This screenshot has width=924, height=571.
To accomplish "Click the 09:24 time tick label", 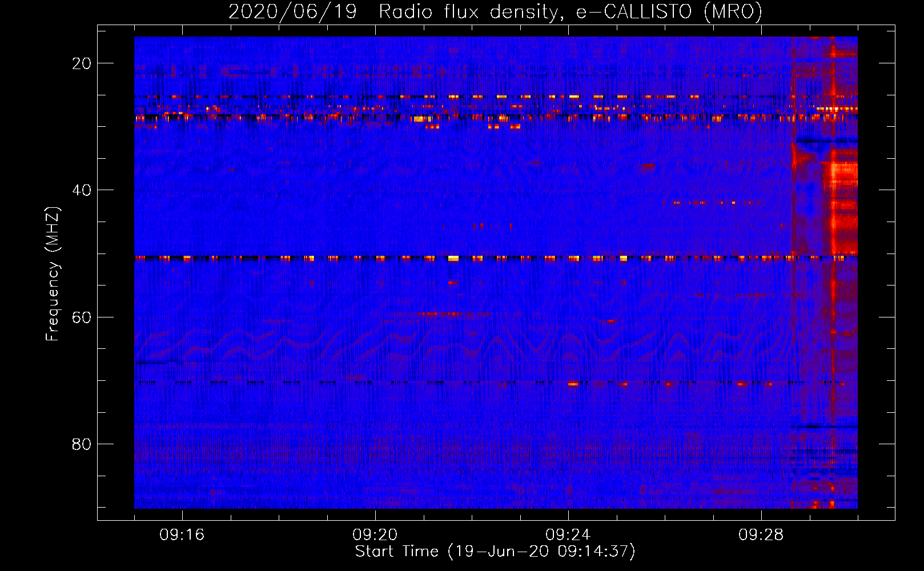I will click(568, 535).
